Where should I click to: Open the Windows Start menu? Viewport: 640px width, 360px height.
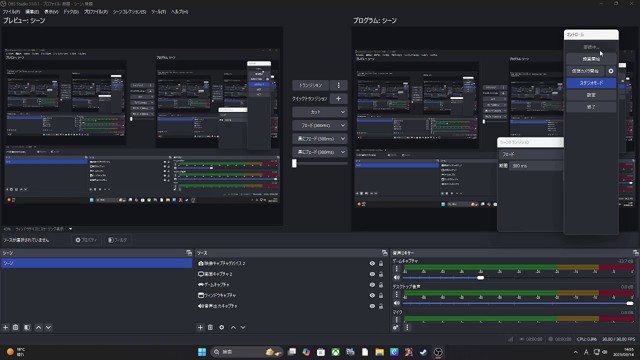coord(202,352)
